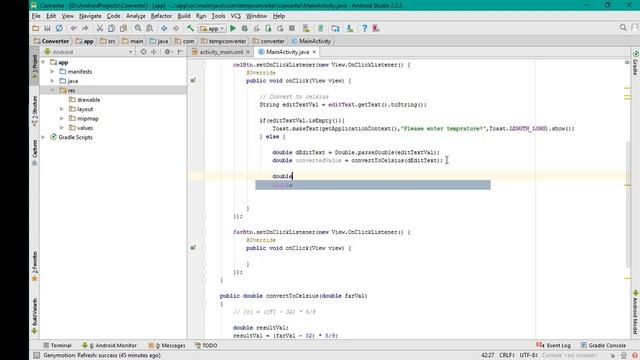The width and height of the screenshot is (640, 360).
Task: Open the Android Monitor tool window
Action: tap(109, 345)
